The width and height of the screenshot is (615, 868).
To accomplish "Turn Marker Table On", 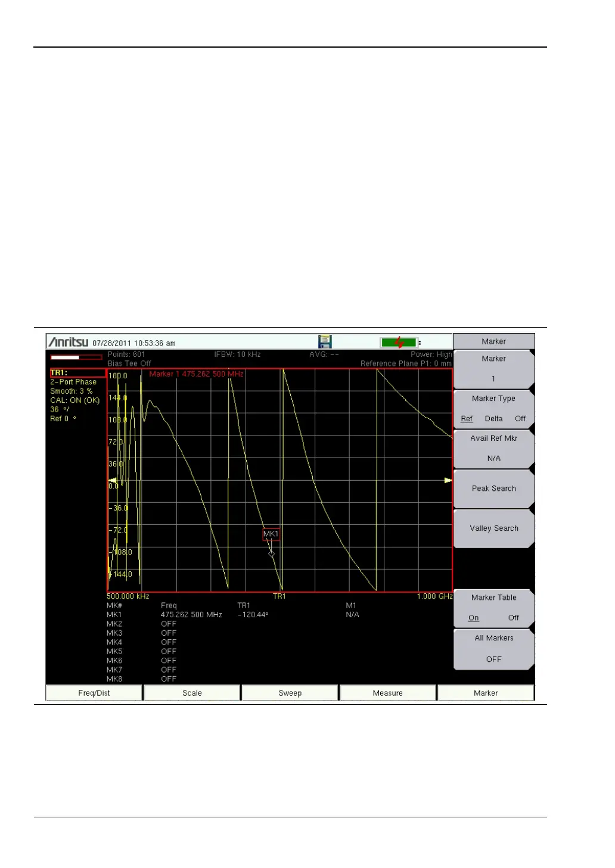I will click(x=474, y=618).
